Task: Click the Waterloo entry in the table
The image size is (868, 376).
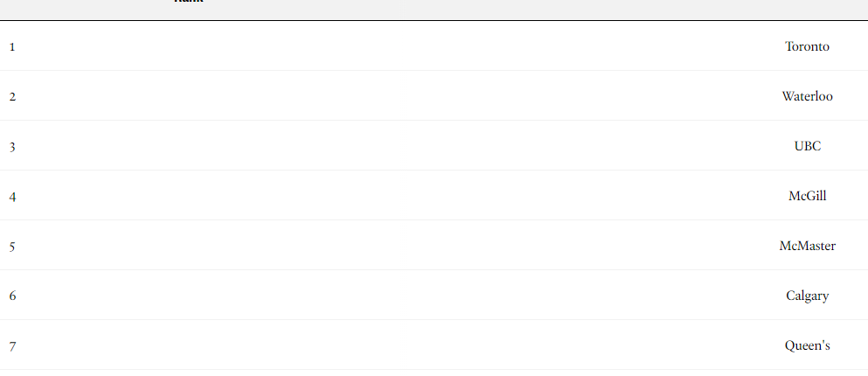Action: pyautogui.click(x=807, y=96)
